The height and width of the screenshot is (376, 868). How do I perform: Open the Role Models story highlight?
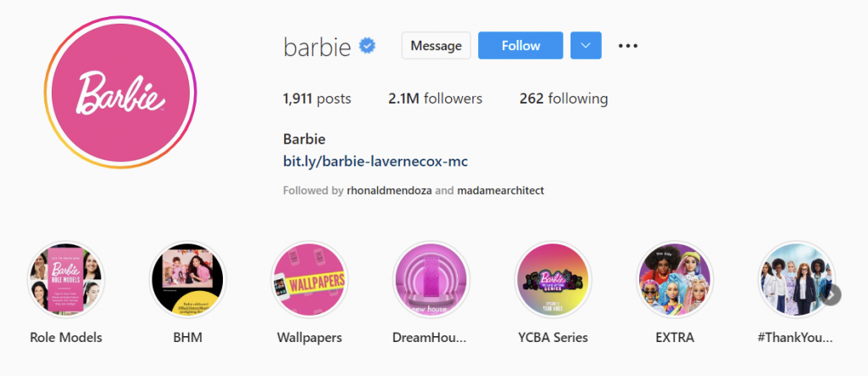[66, 279]
